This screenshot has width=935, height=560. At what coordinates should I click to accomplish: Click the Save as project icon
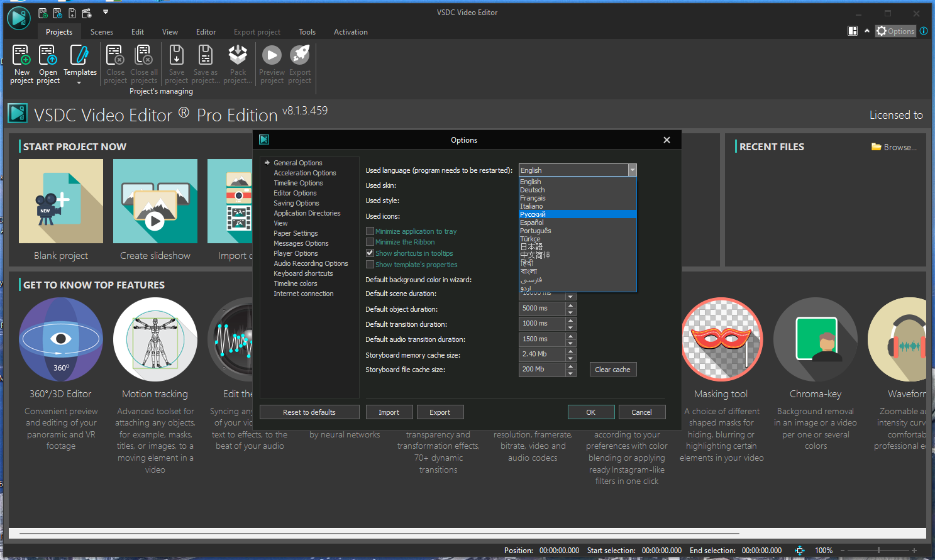point(205,55)
